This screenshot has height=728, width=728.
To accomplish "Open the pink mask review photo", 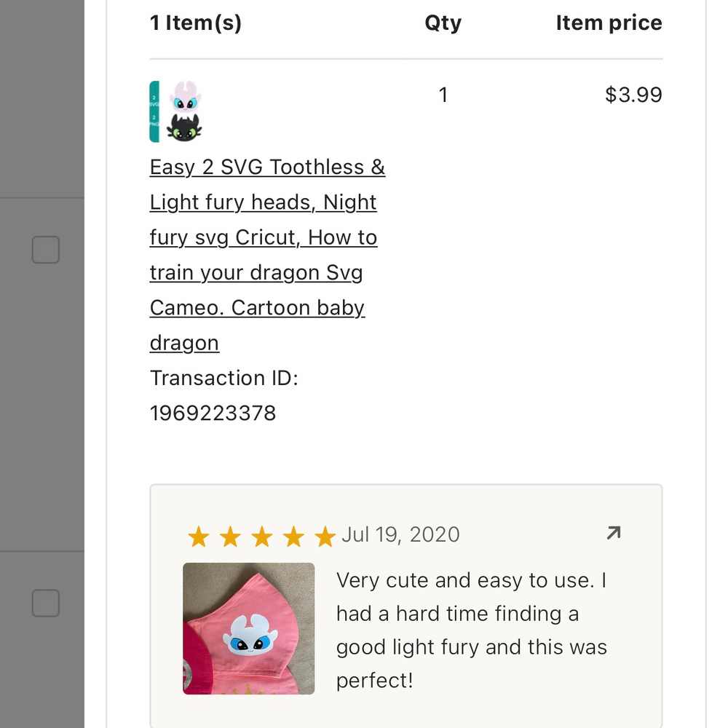I will point(248,628).
